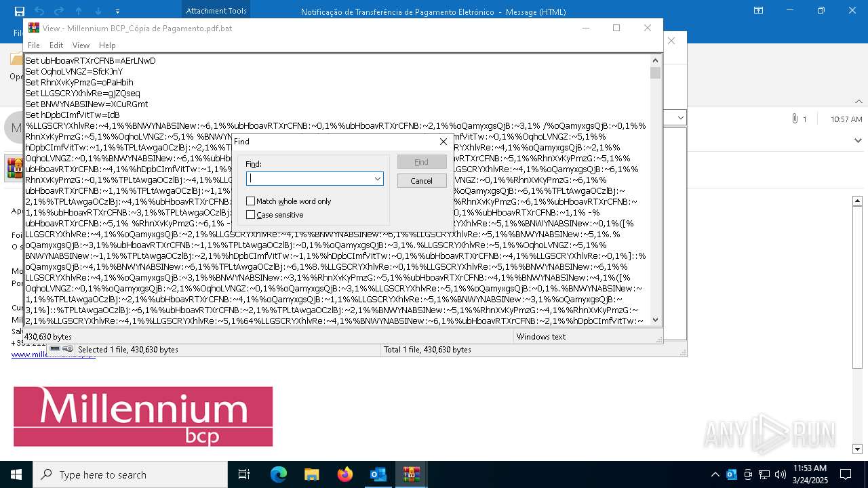This screenshot has height=488, width=868.
Task: Show hidden tray icons chevron
Action: [715, 474]
